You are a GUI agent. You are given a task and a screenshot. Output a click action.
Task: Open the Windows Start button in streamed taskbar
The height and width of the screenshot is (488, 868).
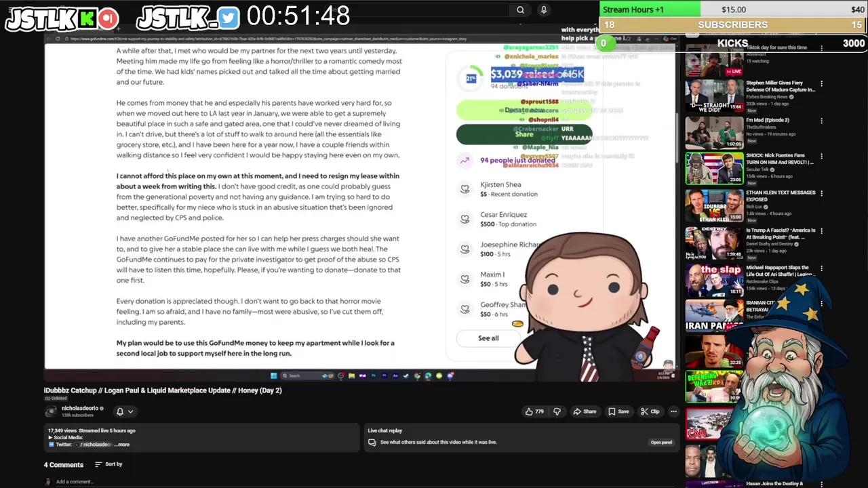274,375
